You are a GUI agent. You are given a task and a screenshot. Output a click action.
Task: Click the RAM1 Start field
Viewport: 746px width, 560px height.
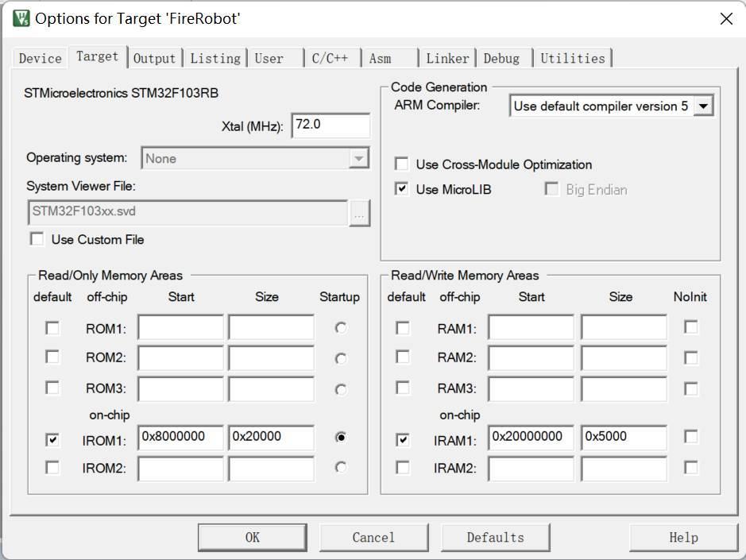pos(531,326)
